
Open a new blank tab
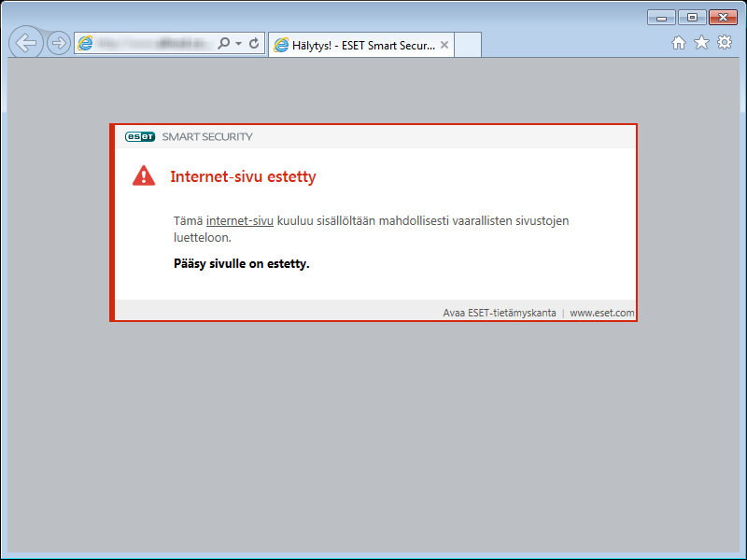click(x=468, y=45)
